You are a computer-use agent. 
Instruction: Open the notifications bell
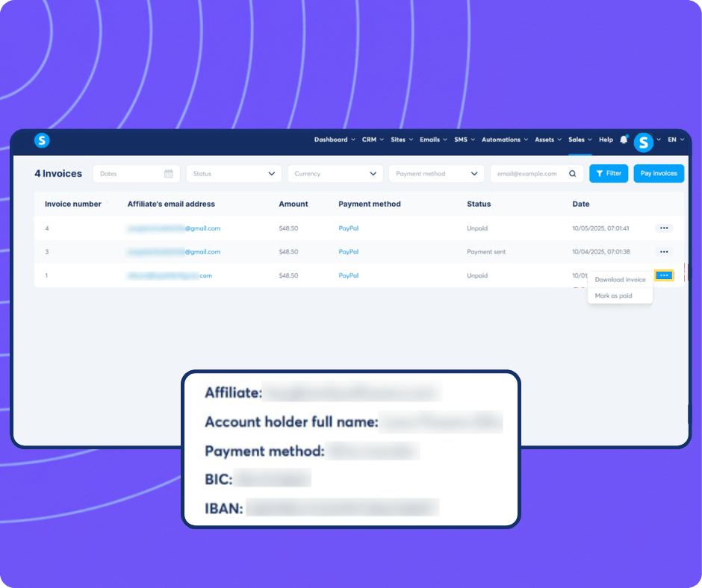coord(624,140)
